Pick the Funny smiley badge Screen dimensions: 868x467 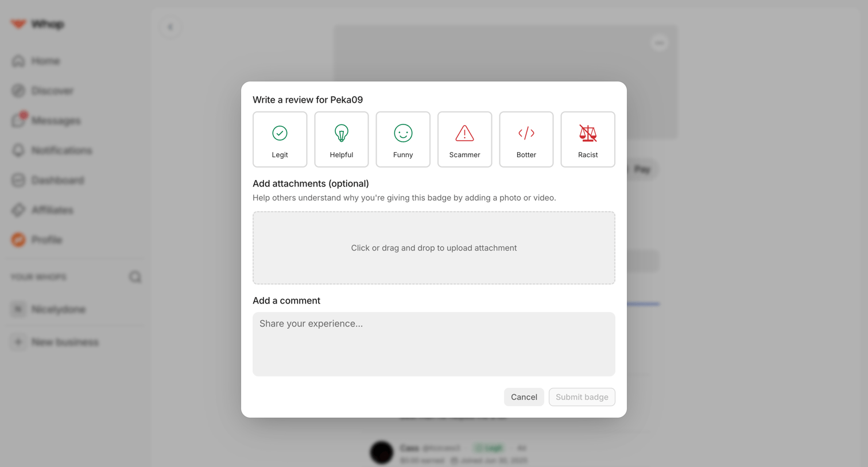(403, 139)
